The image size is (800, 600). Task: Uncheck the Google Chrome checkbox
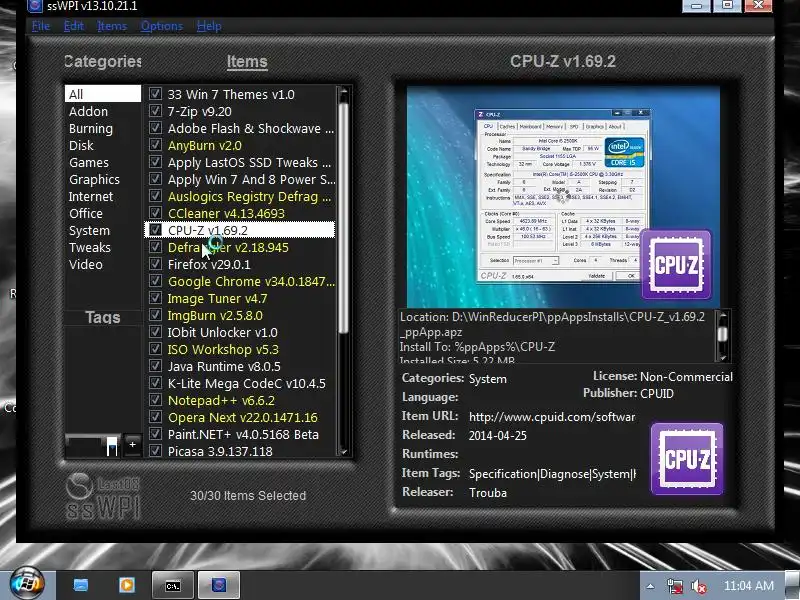tap(155, 281)
